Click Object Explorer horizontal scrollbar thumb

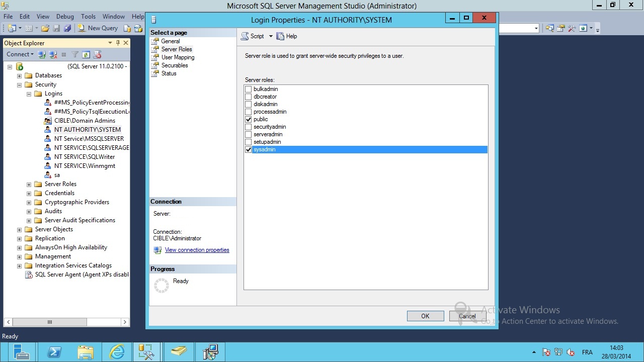49,322
